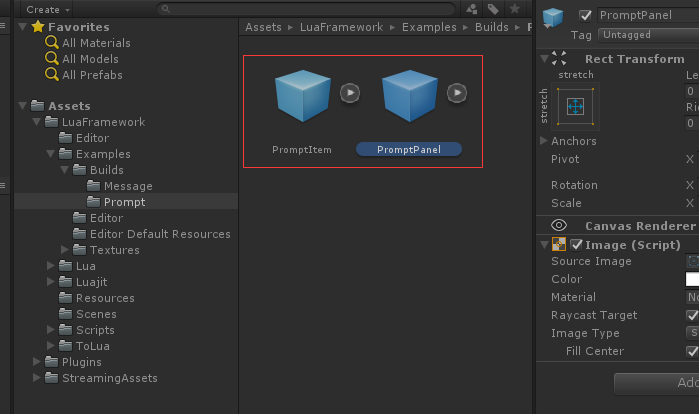Image resolution: width=699 pixels, height=414 pixels.
Task: Click the save search star icon
Action: (515, 8)
